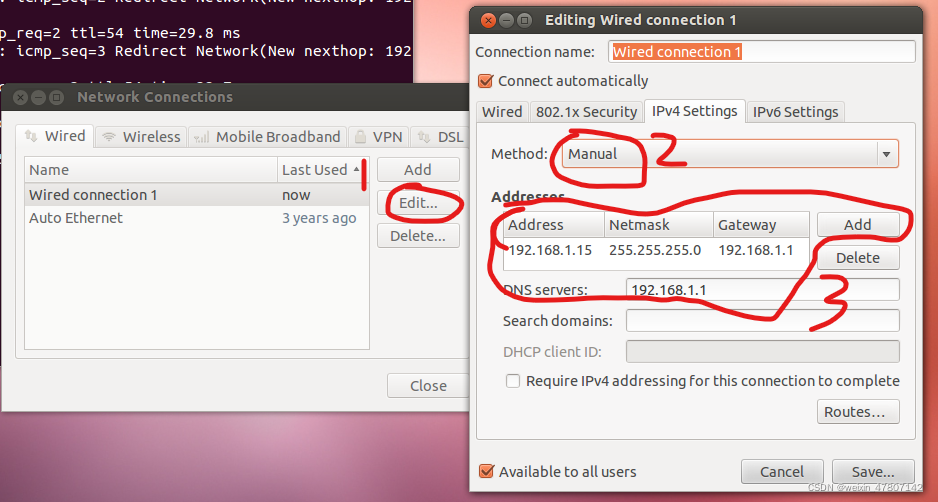Click the Search domains input field
The image size is (938, 502).
pyautogui.click(x=763, y=321)
